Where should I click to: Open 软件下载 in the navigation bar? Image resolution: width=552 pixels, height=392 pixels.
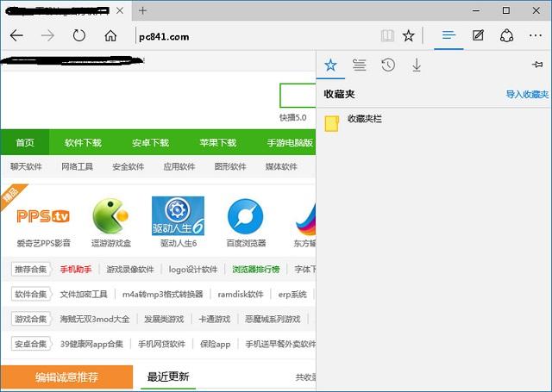click(x=83, y=142)
